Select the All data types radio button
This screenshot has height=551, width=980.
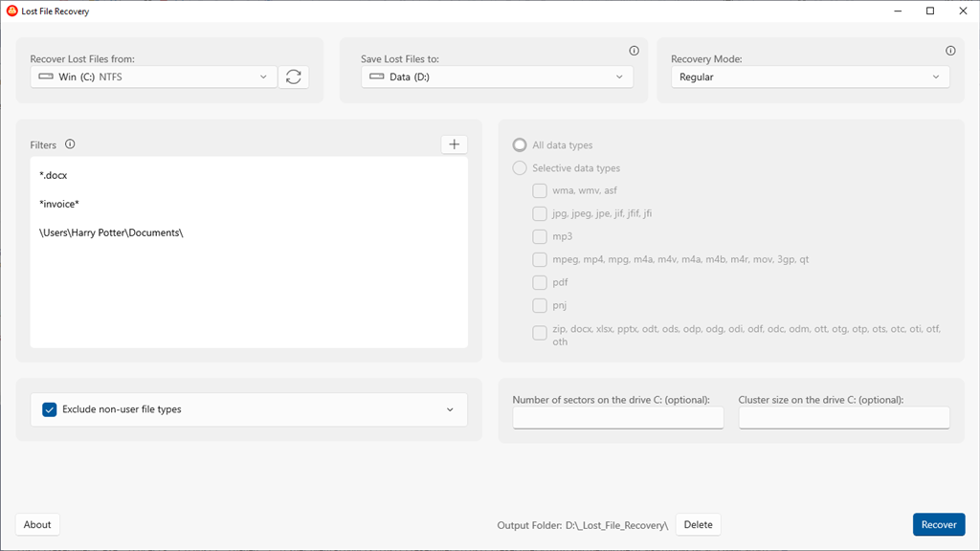pos(520,145)
